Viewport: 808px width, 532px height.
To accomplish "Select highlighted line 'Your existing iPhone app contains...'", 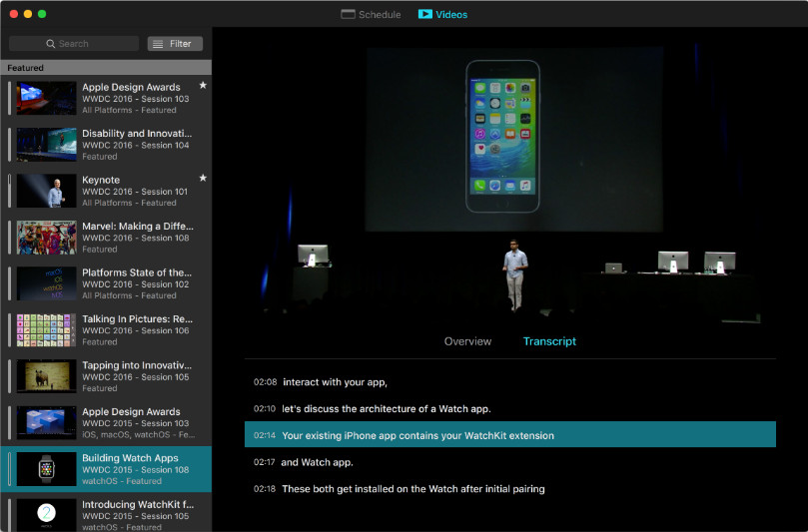I will coord(510,435).
